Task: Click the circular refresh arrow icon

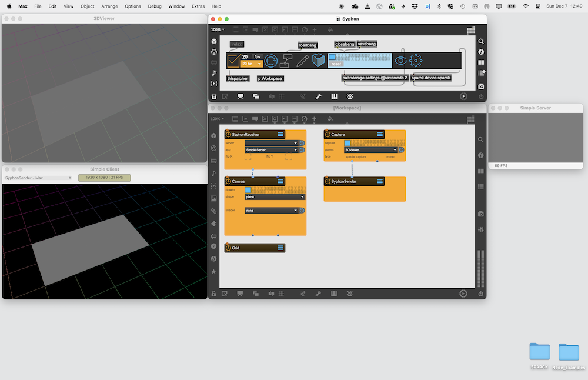Action: (x=271, y=61)
